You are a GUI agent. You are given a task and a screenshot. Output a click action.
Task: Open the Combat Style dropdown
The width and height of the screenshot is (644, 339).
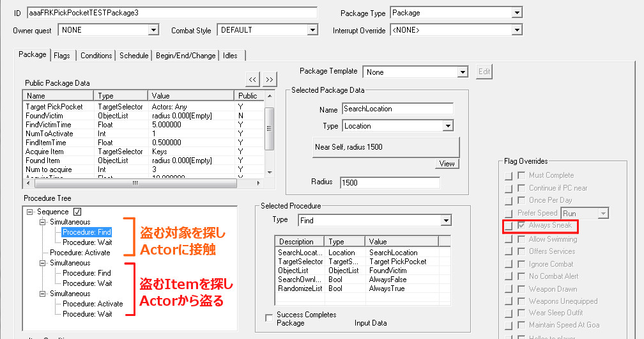pos(312,30)
